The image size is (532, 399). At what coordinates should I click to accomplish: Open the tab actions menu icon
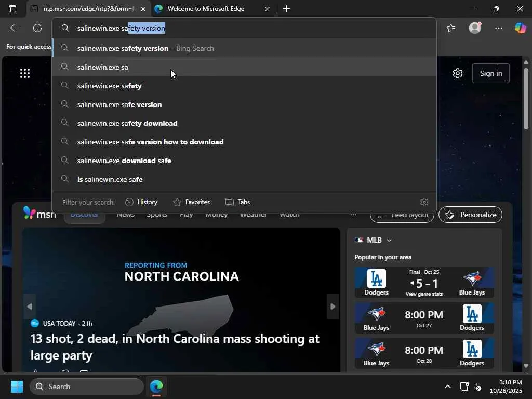(x=12, y=9)
